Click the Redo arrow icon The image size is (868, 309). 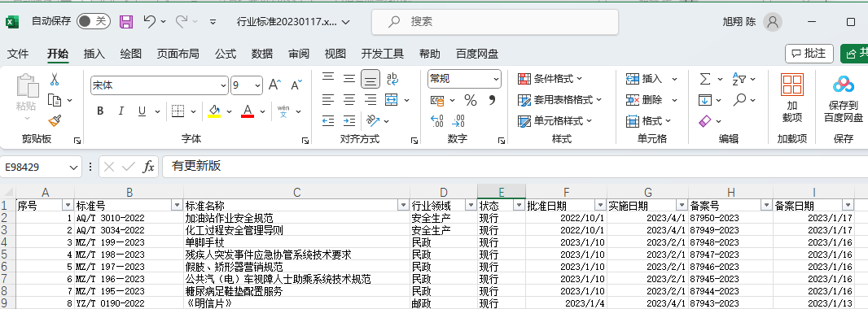[x=182, y=22]
